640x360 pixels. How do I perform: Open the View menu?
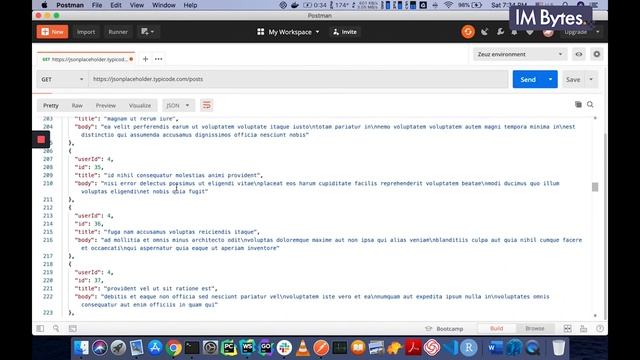(x=136, y=5)
